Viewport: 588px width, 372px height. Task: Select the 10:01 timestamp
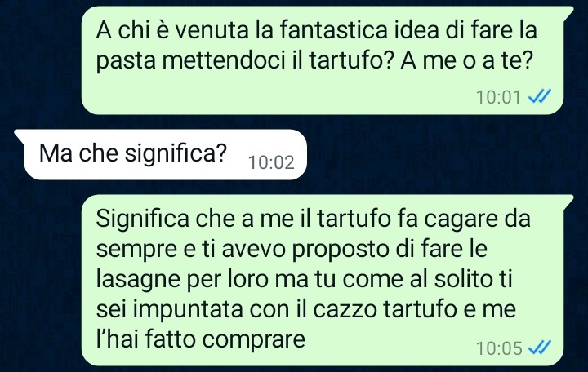click(x=498, y=97)
